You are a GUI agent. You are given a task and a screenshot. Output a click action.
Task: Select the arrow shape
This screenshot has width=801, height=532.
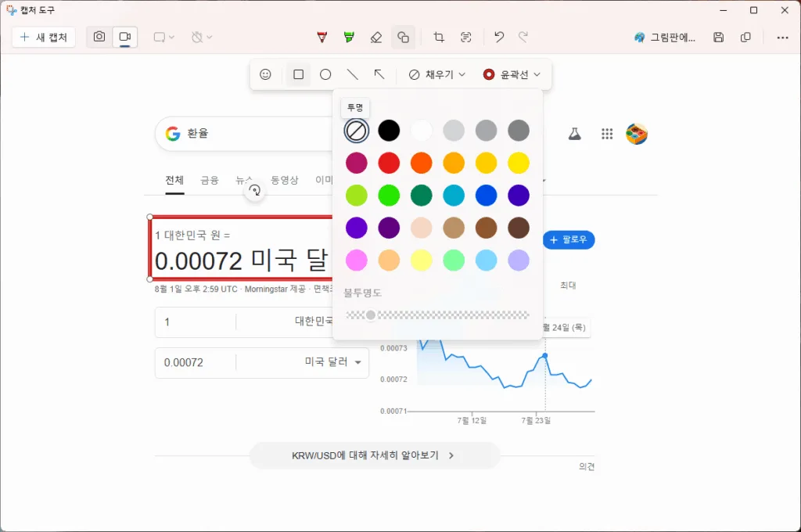coord(379,74)
